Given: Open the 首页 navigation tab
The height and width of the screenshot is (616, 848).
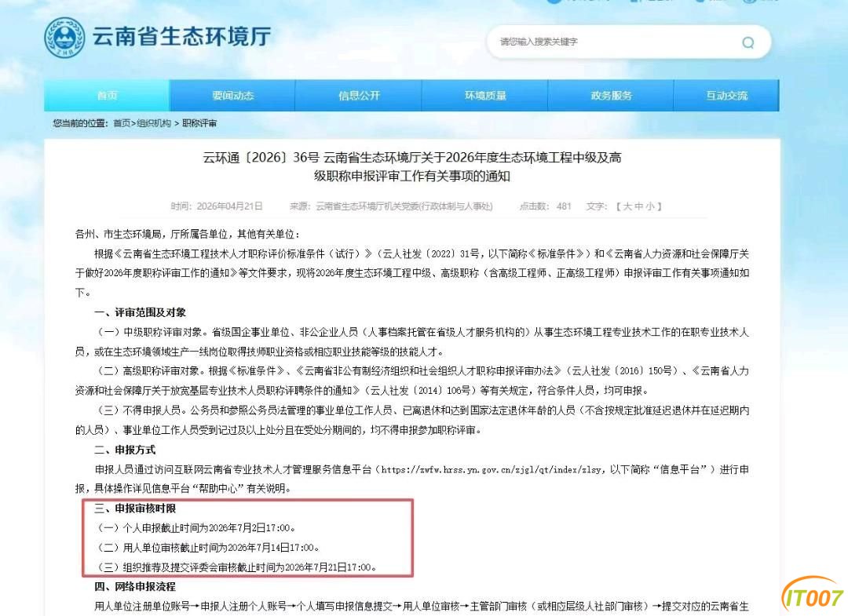Looking at the screenshot, I should pos(107,96).
